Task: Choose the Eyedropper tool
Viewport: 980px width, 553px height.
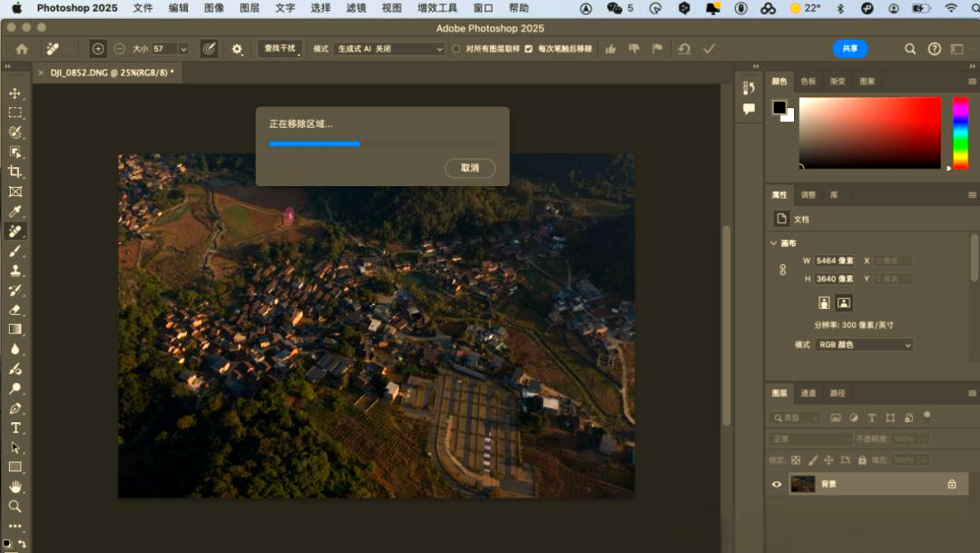Action: point(15,212)
